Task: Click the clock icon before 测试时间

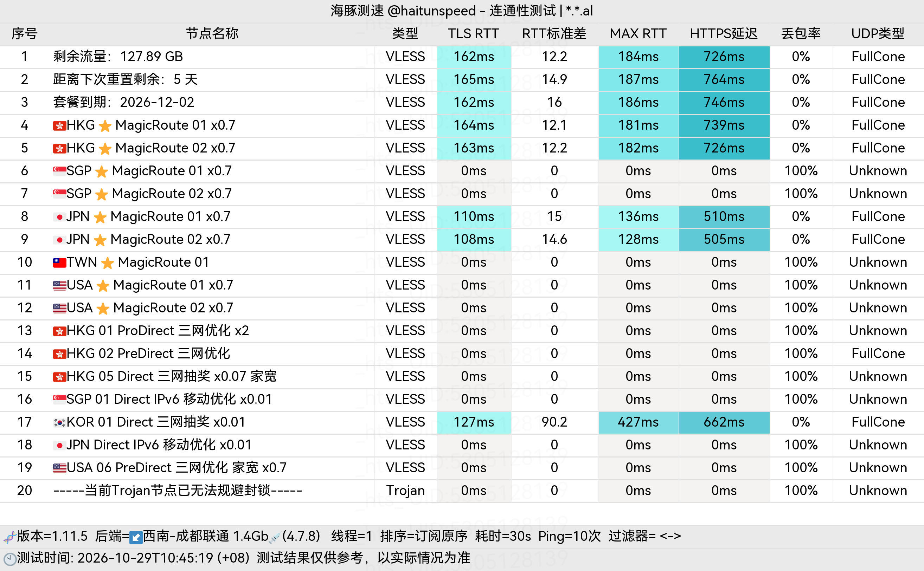Action: [10, 559]
